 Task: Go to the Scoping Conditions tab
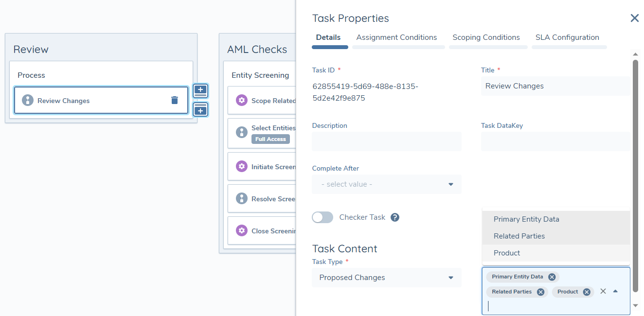tap(486, 37)
